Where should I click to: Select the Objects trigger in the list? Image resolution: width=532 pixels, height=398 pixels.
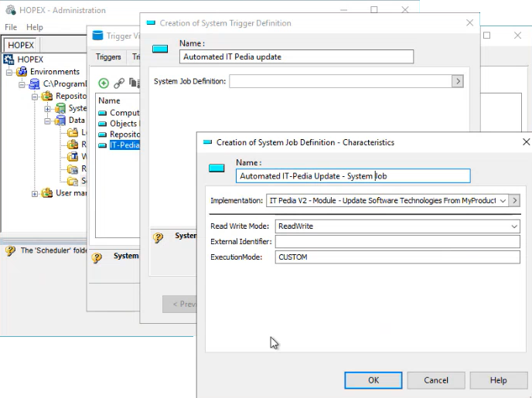(122, 124)
